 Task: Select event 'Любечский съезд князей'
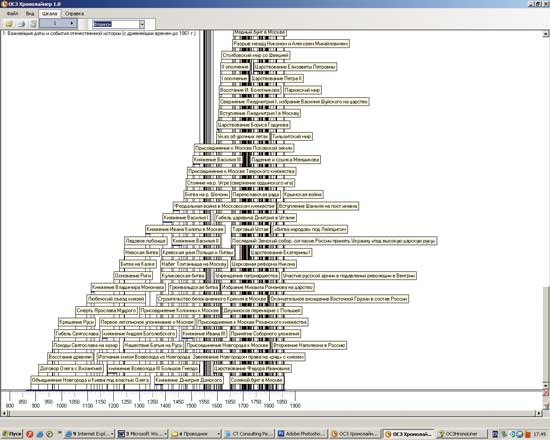pos(116,298)
